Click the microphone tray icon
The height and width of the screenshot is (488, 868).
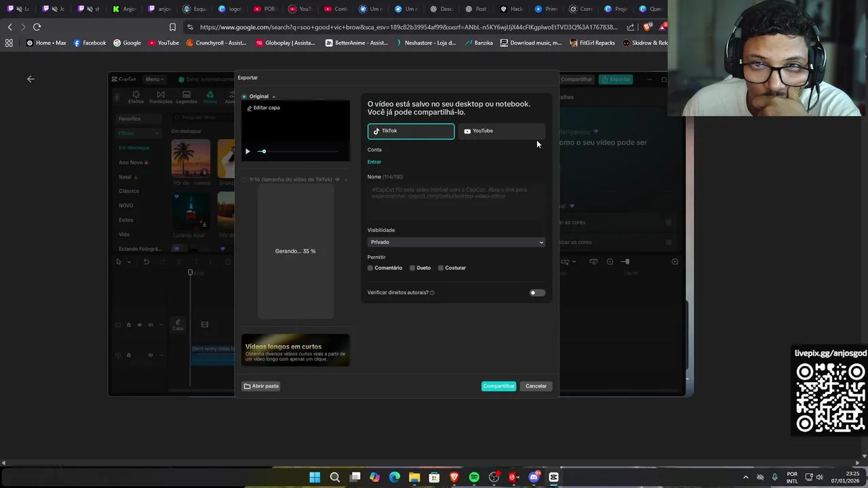point(774,477)
